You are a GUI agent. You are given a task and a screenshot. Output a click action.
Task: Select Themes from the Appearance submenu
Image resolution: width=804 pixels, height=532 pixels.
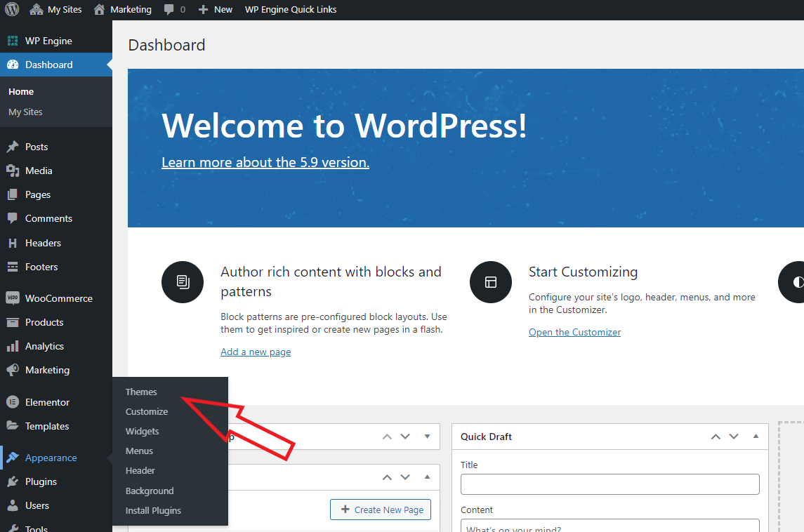pos(141,392)
